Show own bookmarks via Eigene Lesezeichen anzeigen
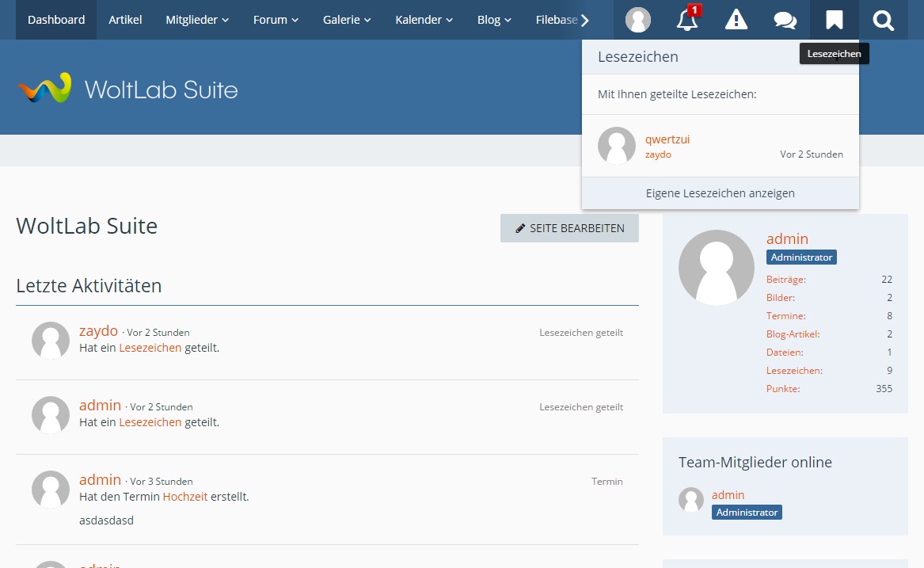Viewport: 924px width, 568px height. pos(720,193)
